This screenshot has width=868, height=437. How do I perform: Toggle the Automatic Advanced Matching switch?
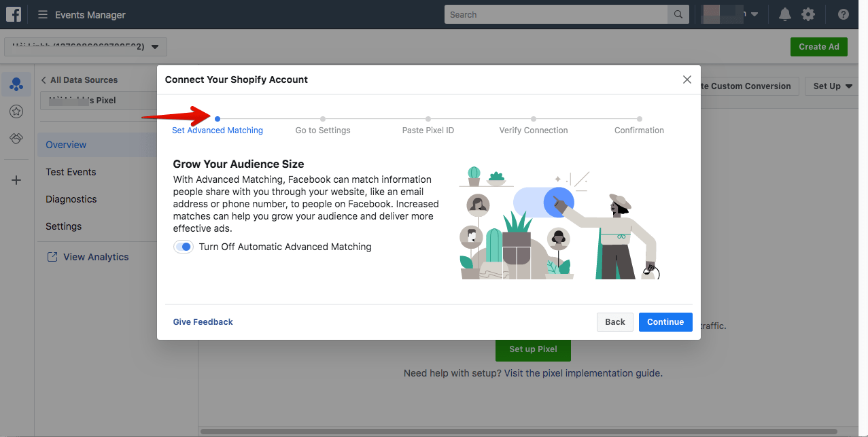tap(184, 247)
